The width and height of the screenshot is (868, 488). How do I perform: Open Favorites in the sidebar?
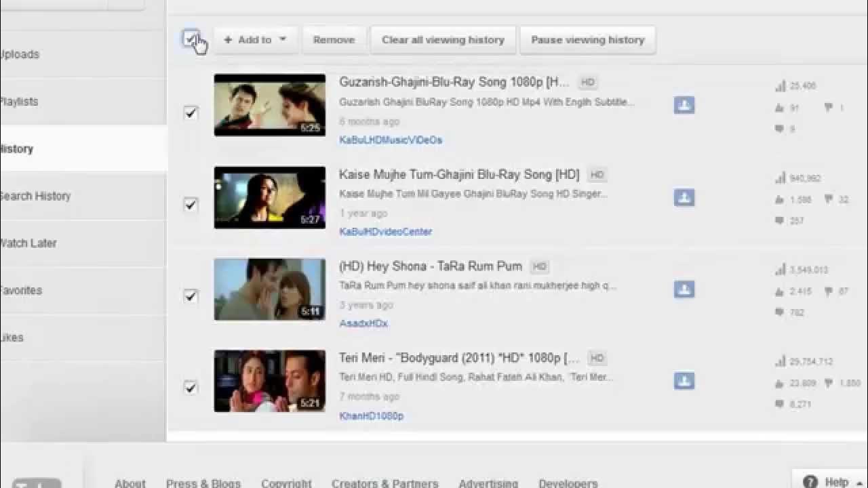click(83, 290)
